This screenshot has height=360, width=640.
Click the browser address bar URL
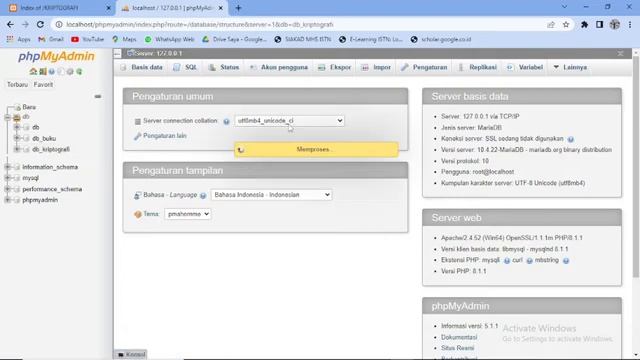click(x=200, y=24)
